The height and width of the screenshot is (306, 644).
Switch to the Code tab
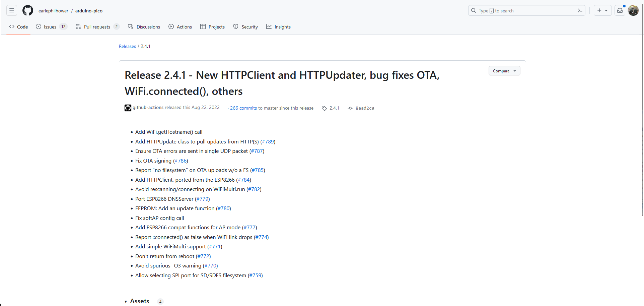click(x=18, y=27)
